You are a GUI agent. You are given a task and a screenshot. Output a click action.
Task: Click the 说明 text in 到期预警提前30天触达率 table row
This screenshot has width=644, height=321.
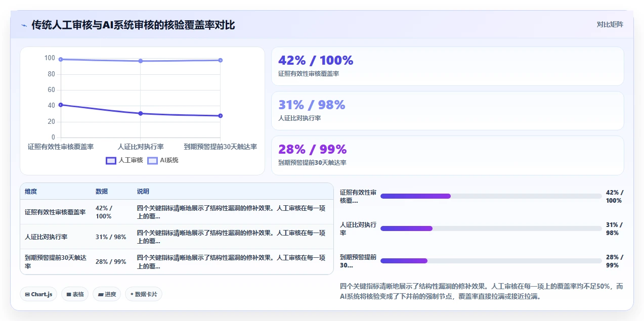[231, 262]
